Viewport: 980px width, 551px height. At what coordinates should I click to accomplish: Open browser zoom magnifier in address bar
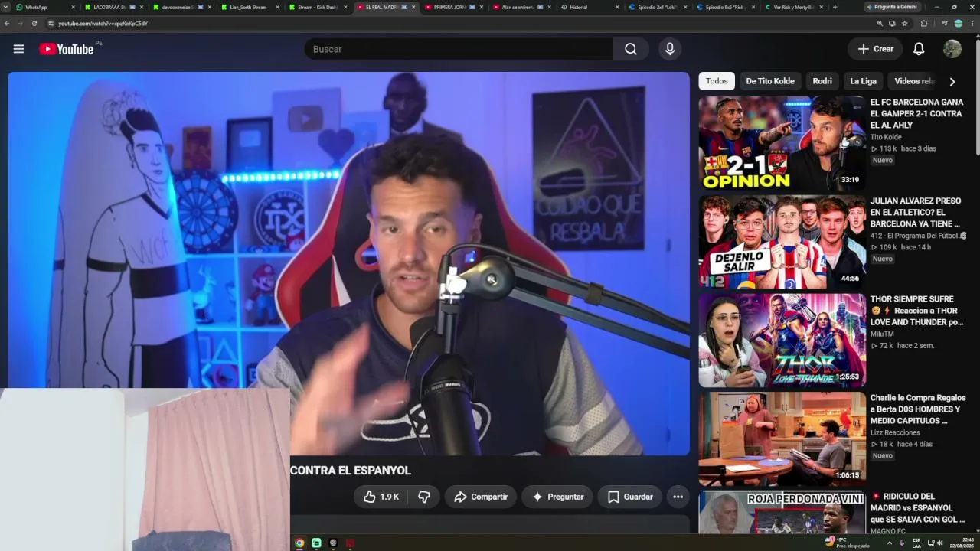[x=880, y=24]
